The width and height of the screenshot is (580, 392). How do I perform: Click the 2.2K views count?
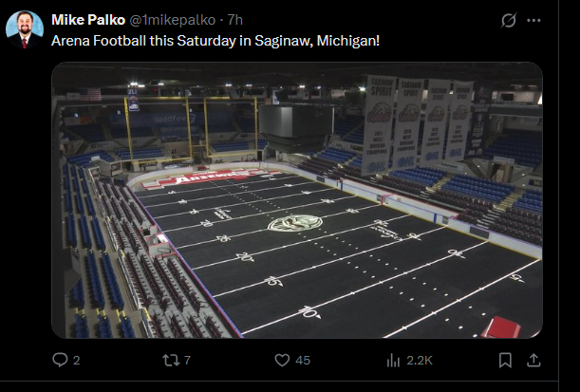pos(419,361)
